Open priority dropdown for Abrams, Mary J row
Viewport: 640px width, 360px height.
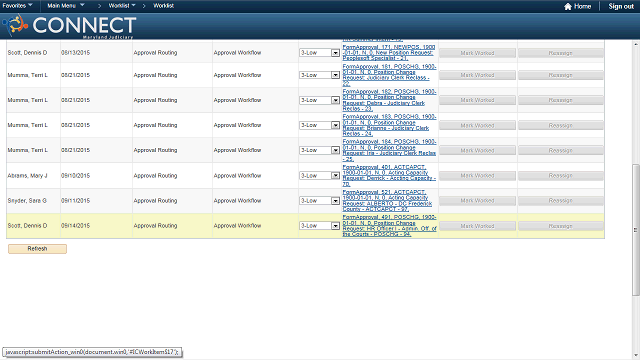(320, 176)
